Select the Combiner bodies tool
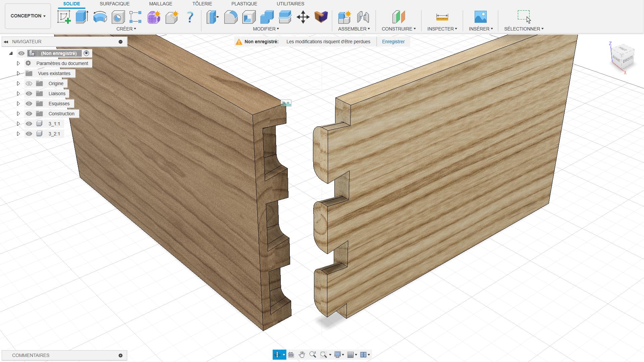 click(266, 17)
